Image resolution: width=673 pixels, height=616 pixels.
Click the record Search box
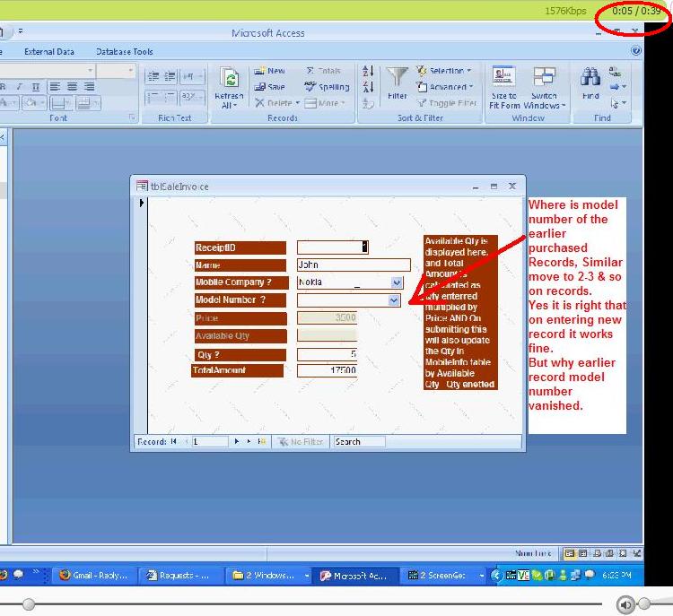pos(359,442)
